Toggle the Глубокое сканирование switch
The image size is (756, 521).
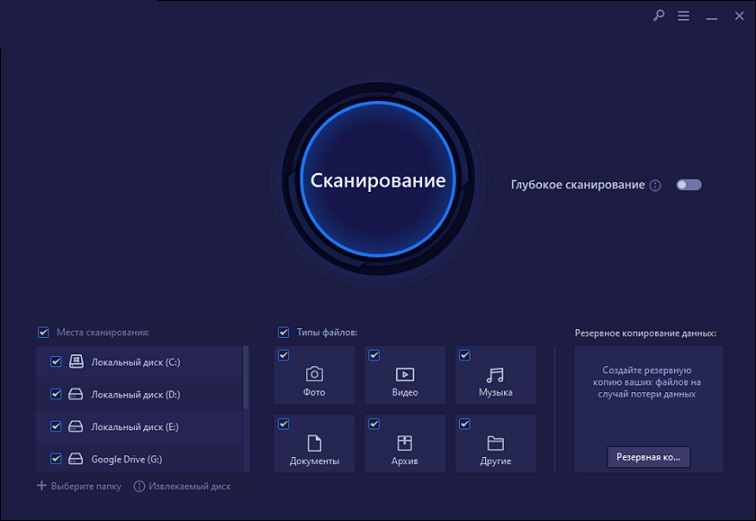pos(688,185)
